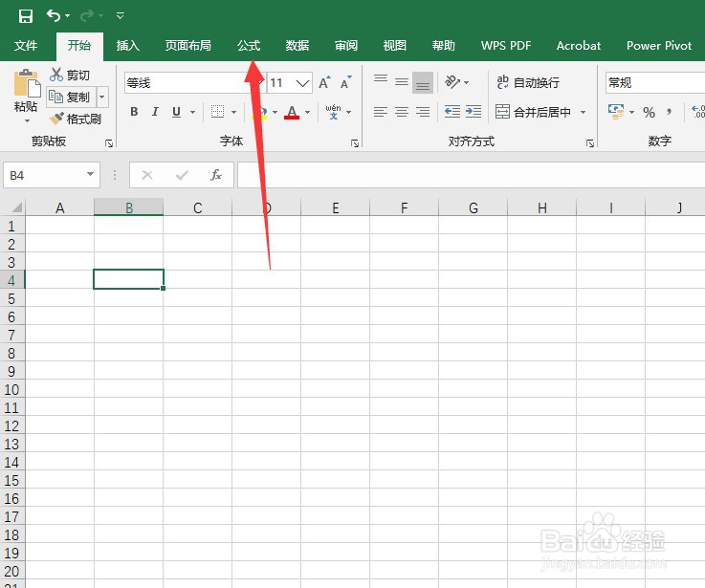The width and height of the screenshot is (705, 588).
Task: Expand fill color dropdown arrow
Action: (x=275, y=112)
